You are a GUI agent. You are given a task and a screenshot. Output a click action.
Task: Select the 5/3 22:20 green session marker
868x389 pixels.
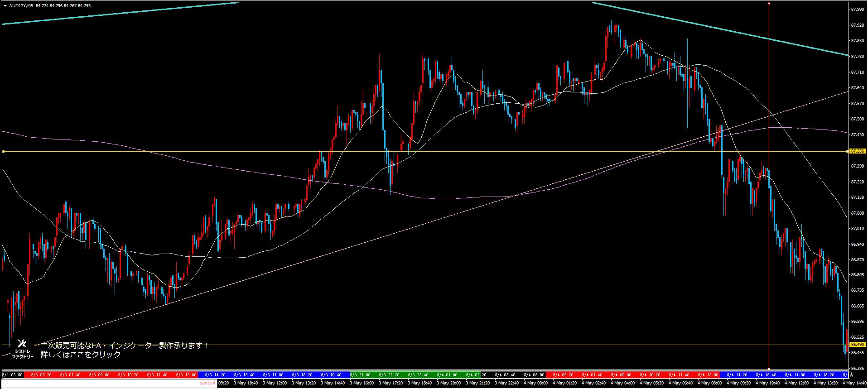pyautogui.click(x=388, y=375)
